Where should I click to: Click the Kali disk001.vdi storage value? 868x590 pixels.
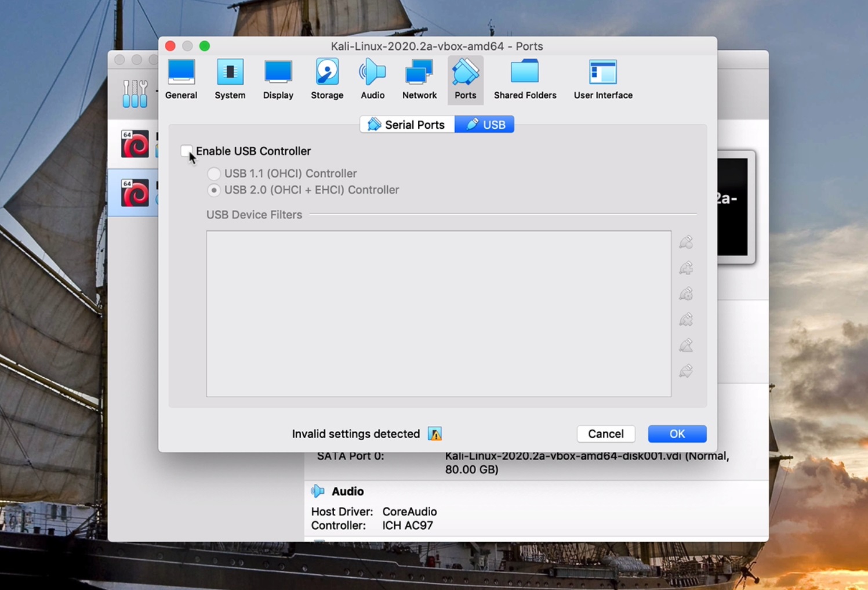[587, 463]
